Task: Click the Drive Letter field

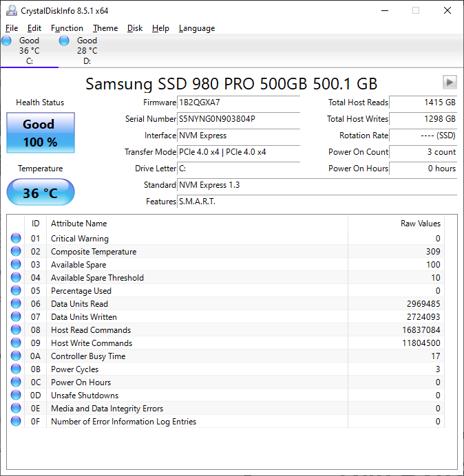Action: (x=238, y=168)
